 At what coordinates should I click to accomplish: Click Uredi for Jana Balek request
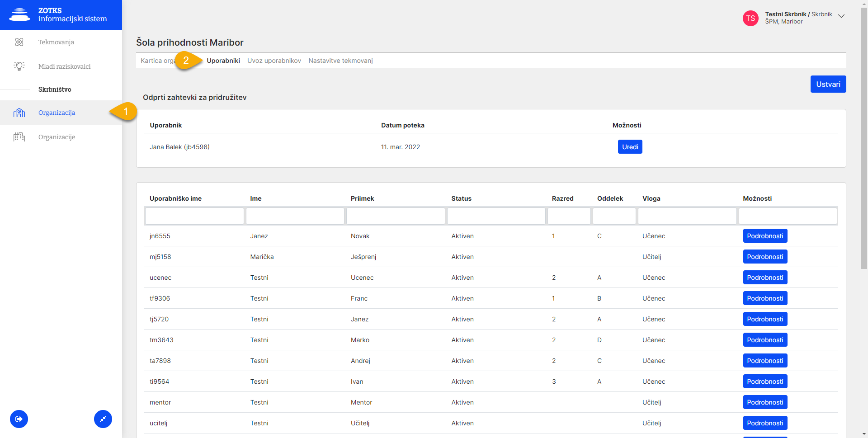(x=630, y=147)
